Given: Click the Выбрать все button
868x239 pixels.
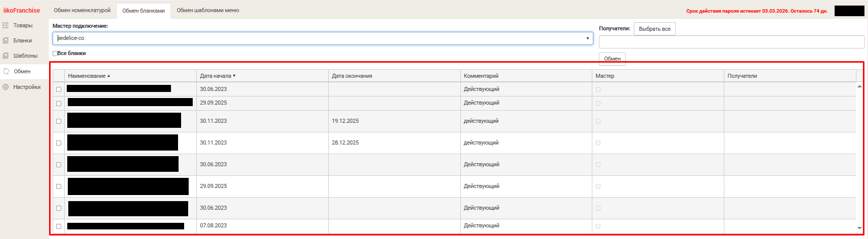Looking at the screenshot, I should (x=655, y=29).
